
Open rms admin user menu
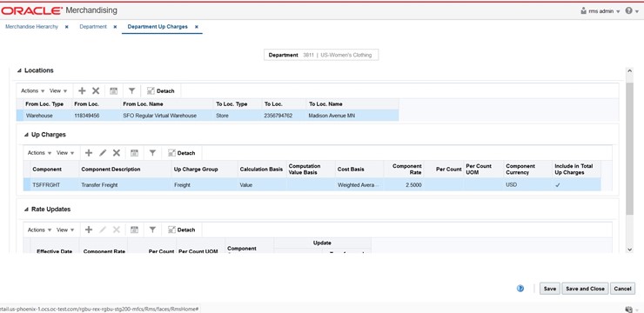(600, 11)
